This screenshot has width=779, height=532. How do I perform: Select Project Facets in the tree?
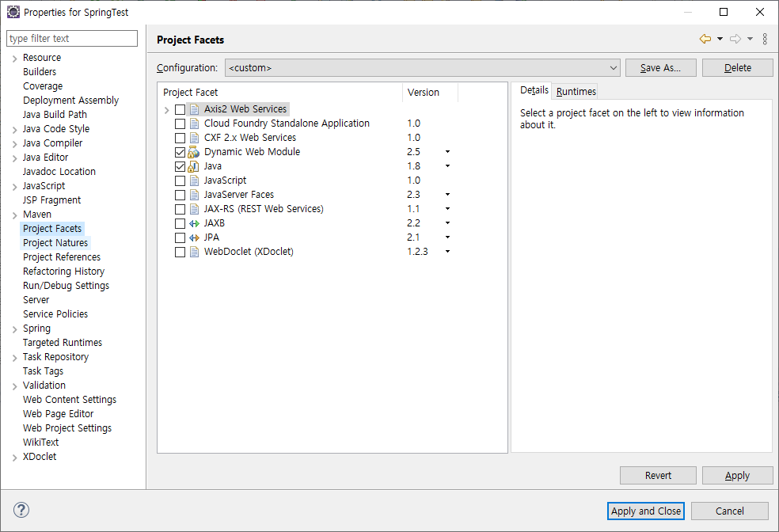(52, 229)
